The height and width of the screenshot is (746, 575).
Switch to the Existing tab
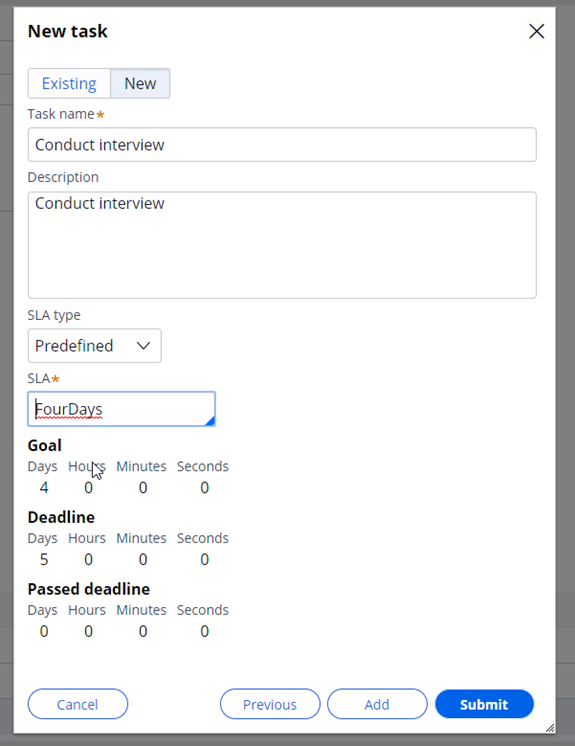[x=69, y=83]
